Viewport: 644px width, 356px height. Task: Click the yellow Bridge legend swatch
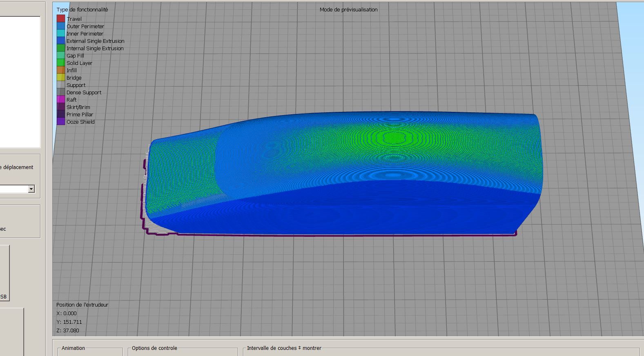(61, 77)
